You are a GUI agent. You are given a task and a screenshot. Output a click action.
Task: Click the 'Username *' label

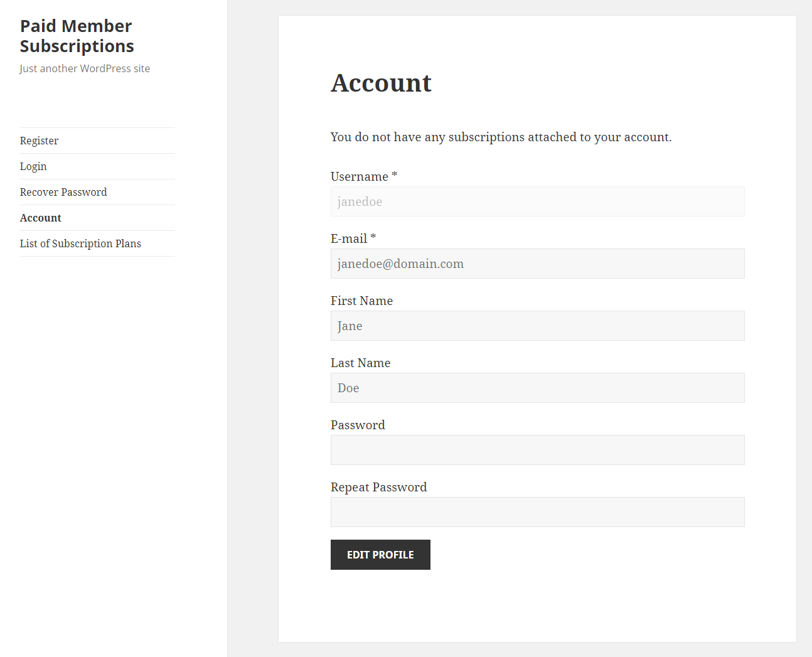[x=364, y=176]
